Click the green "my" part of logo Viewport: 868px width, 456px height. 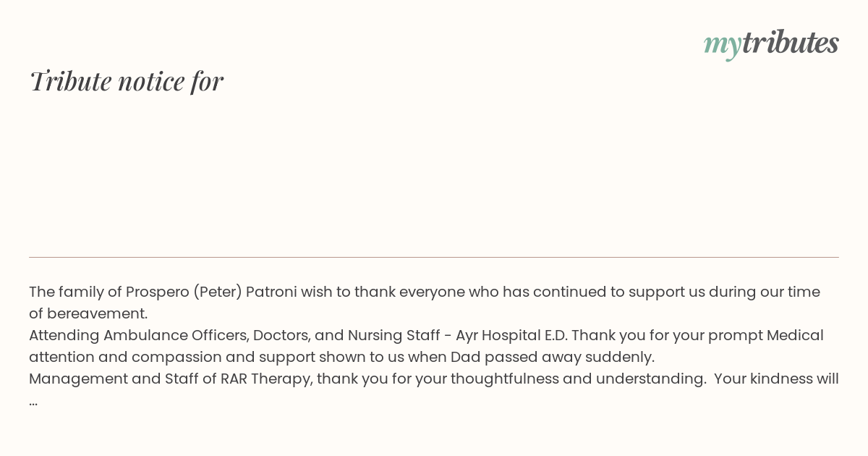(x=722, y=46)
